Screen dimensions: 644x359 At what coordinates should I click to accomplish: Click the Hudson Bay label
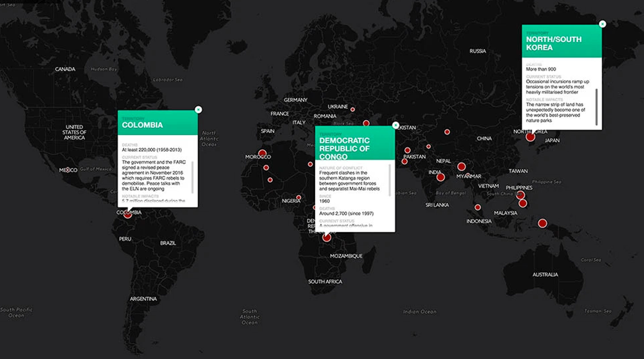tap(104, 69)
